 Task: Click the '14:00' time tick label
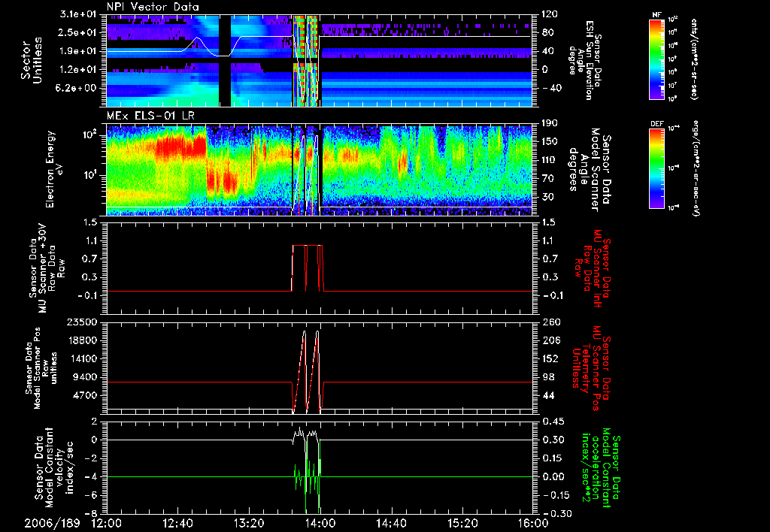(x=320, y=523)
